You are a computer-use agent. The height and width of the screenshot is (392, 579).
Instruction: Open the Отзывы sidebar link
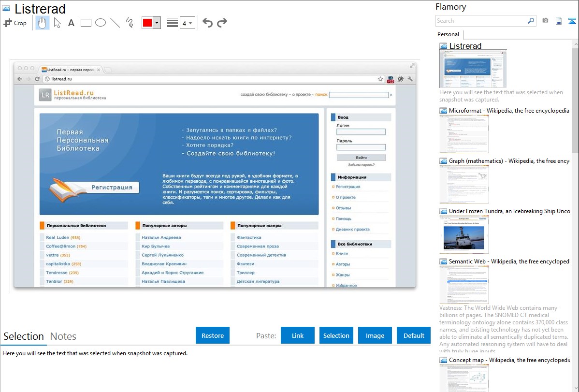(x=344, y=208)
